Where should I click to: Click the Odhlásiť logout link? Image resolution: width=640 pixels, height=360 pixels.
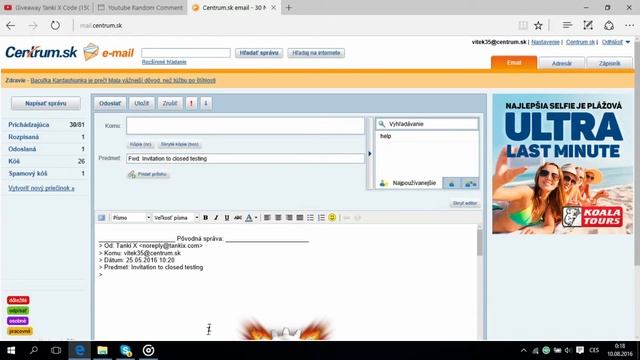click(612, 42)
